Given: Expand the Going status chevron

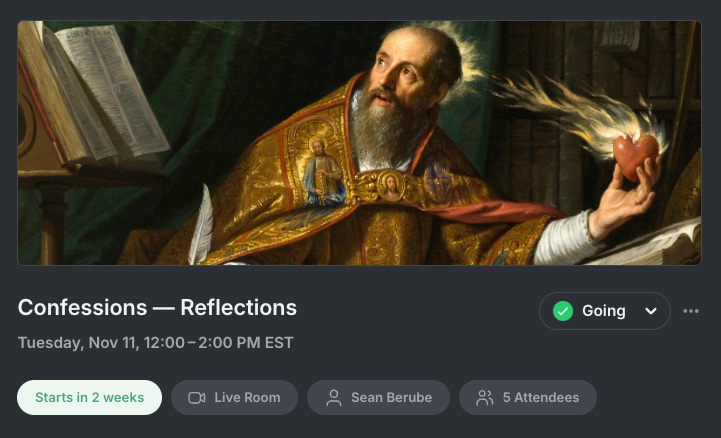Looking at the screenshot, I should click(651, 311).
